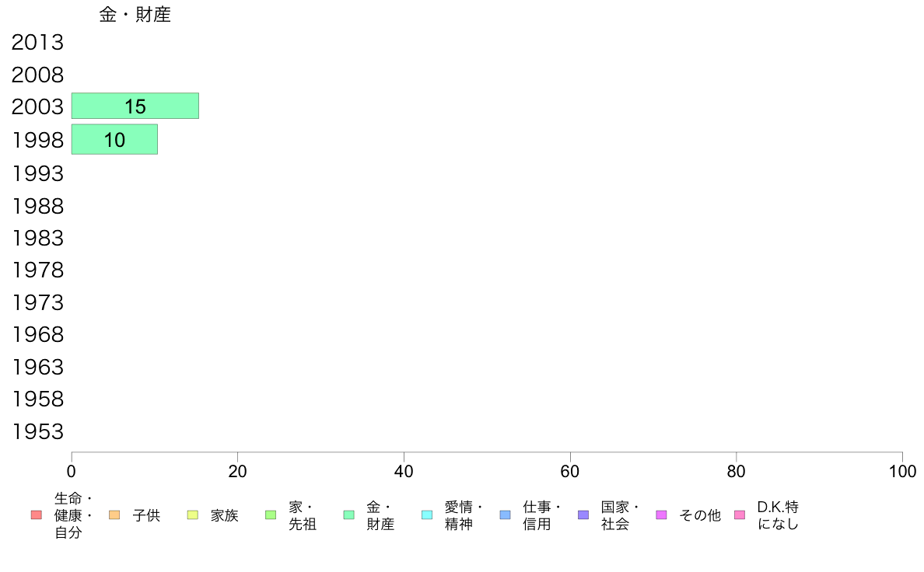The height and width of the screenshot is (572, 924).
Task: Toggle the mint 金・財産 legend swatch
Action: coord(349,515)
